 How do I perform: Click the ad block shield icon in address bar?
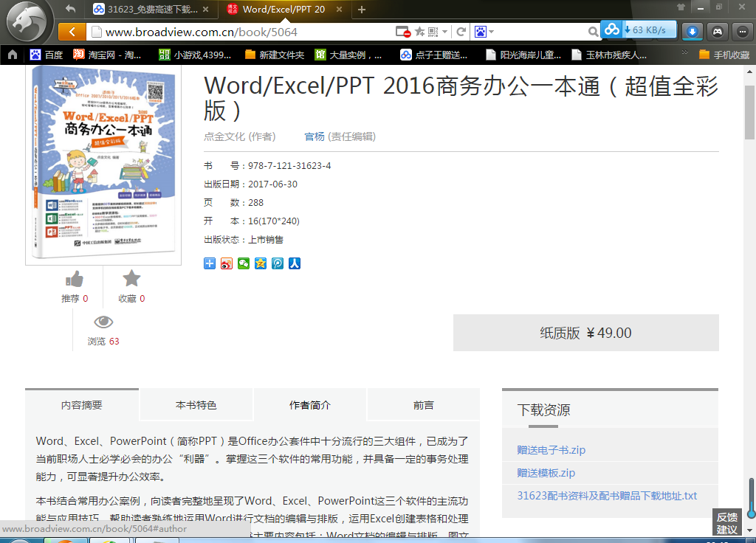tap(403, 32)
